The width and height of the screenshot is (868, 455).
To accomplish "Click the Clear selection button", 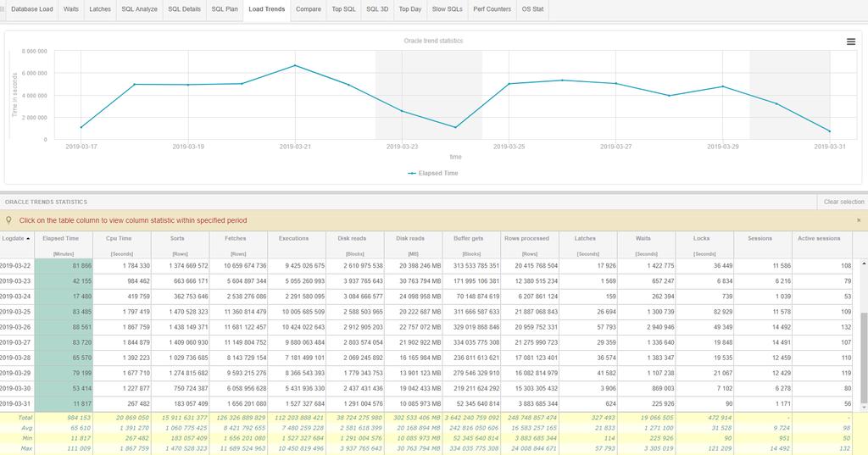I will 843,202.
